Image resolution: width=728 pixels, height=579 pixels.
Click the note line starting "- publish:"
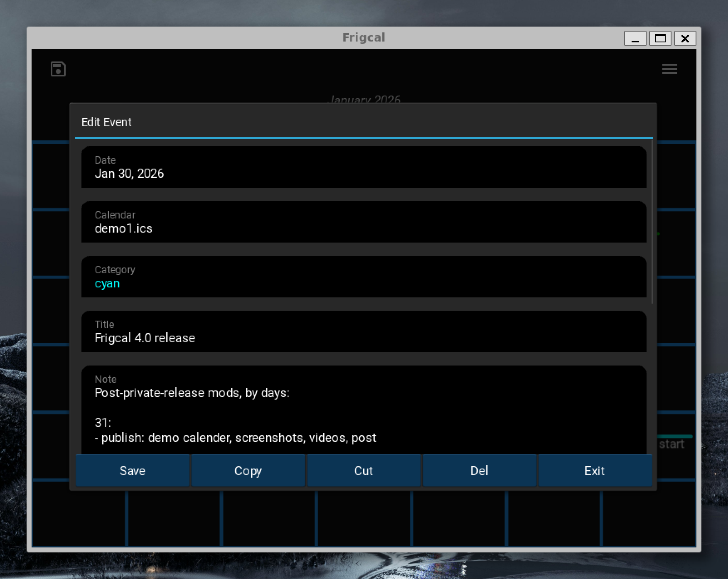coord(235,438)
